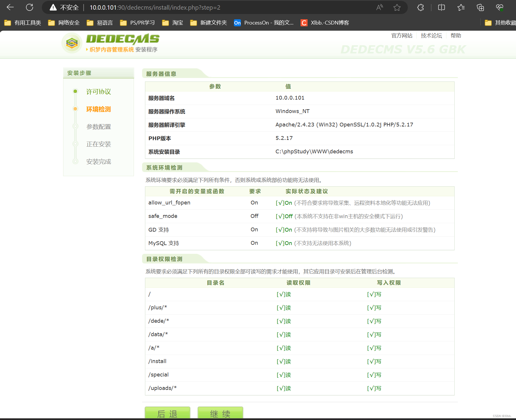
Task: Click the 服务器信息 section heading
Action: coord(161,74)
